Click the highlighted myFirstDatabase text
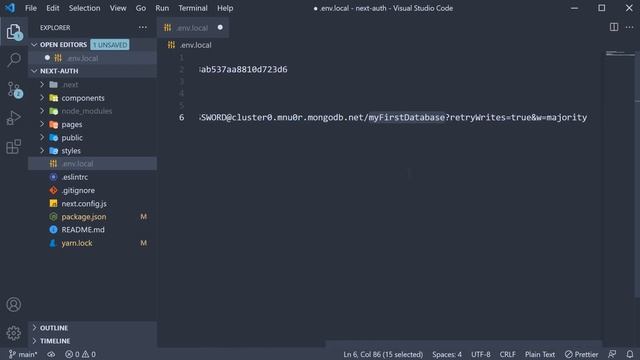 (x=407, y=118)
